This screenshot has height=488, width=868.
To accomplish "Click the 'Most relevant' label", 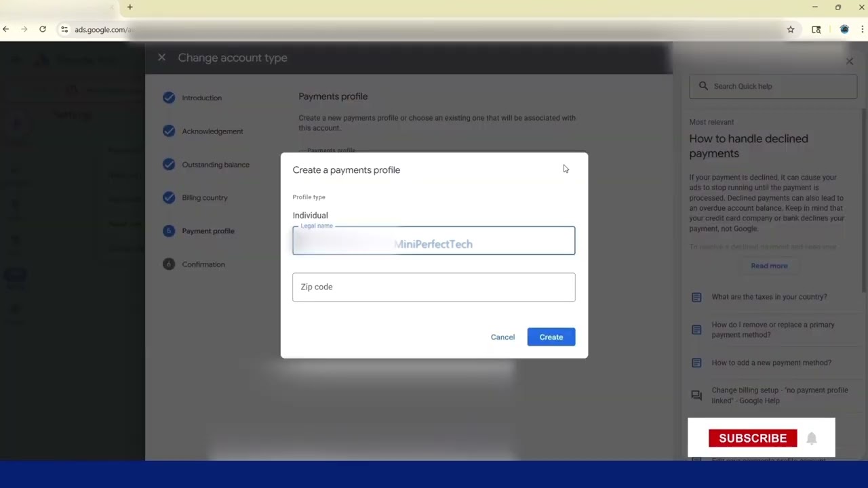I will [x=711, y=122].
